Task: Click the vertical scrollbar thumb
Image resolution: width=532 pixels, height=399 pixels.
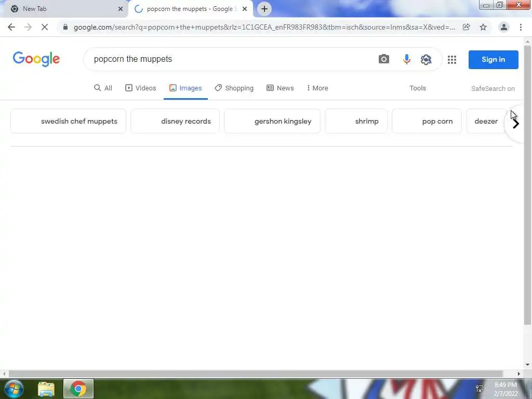Action: [x=528, y=185]
